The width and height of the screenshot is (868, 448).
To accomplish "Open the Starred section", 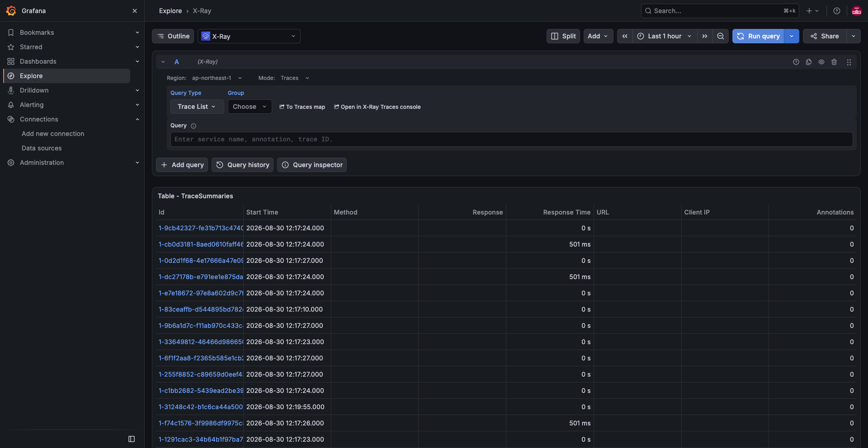I will [31, 47].
